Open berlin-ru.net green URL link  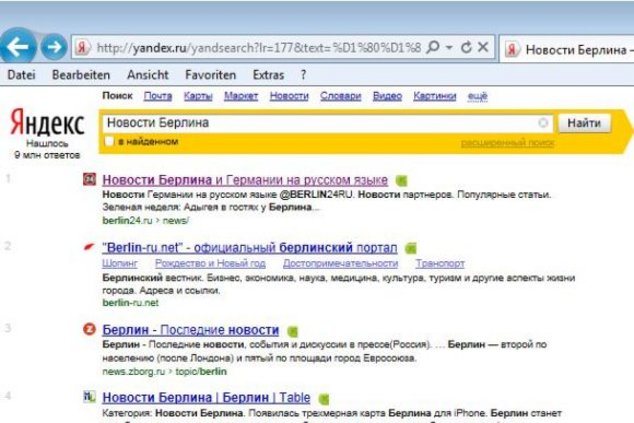(130, 302)
